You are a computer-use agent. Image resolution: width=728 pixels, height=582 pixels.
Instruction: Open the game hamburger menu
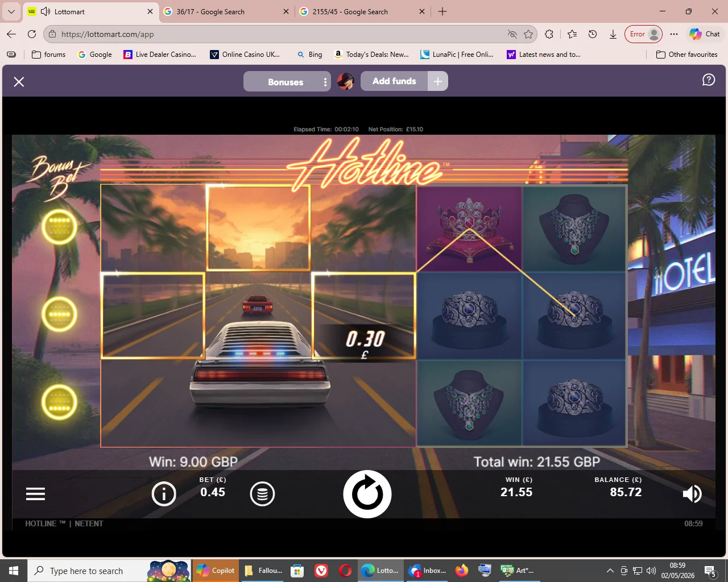35,494
